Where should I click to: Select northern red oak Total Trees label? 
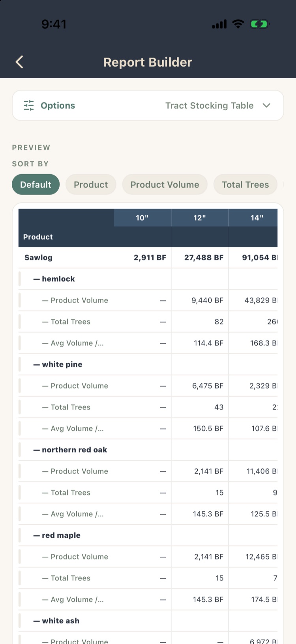coord(66,493)
